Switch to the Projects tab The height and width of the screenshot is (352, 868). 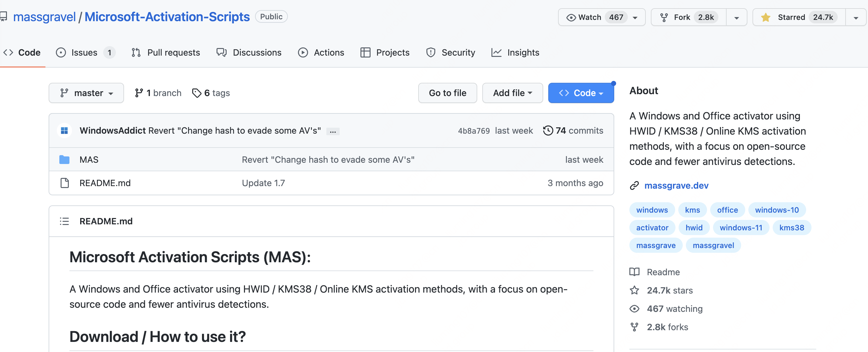click(385, 52)
